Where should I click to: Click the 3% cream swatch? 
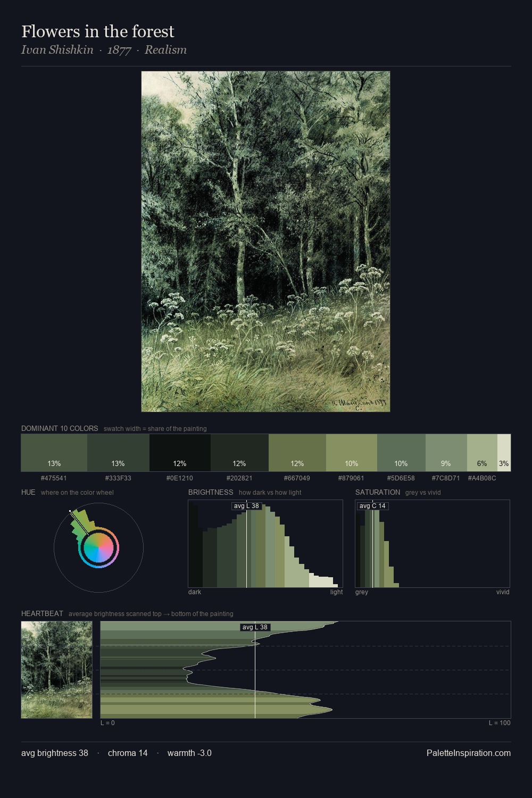coord(504,453)
